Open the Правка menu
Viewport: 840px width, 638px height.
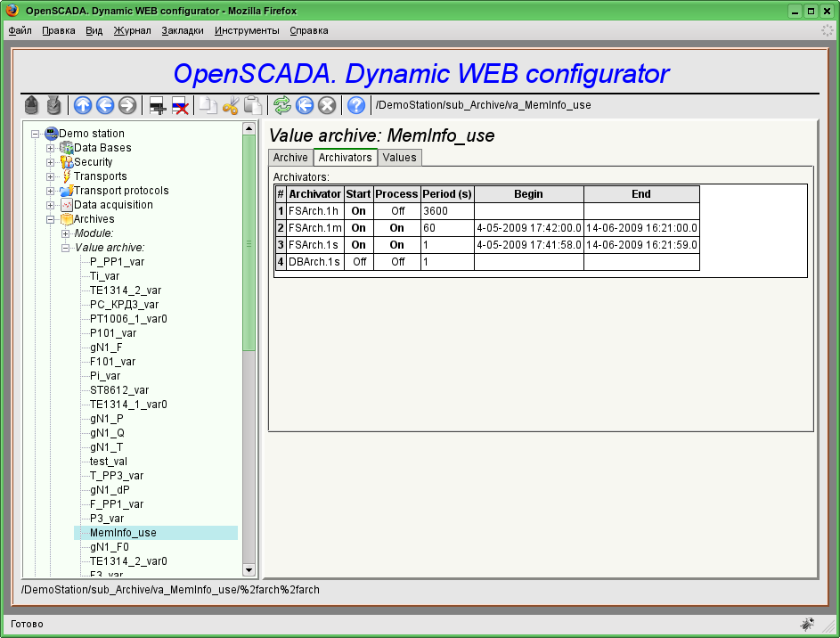tap(59, 30)
